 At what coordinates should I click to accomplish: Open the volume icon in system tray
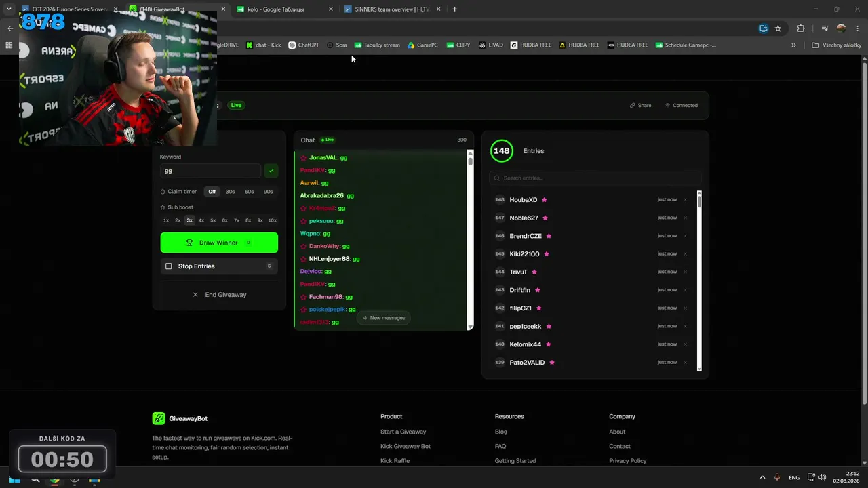823,477
